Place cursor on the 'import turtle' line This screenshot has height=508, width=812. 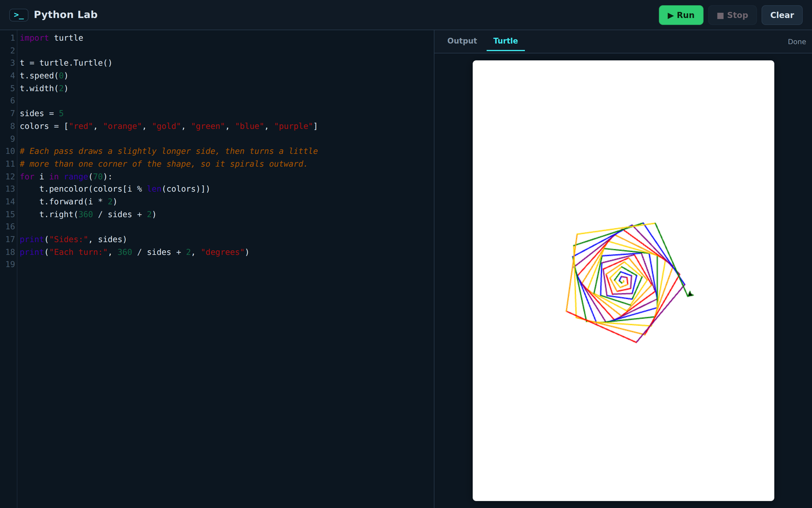tap(52, 38)
